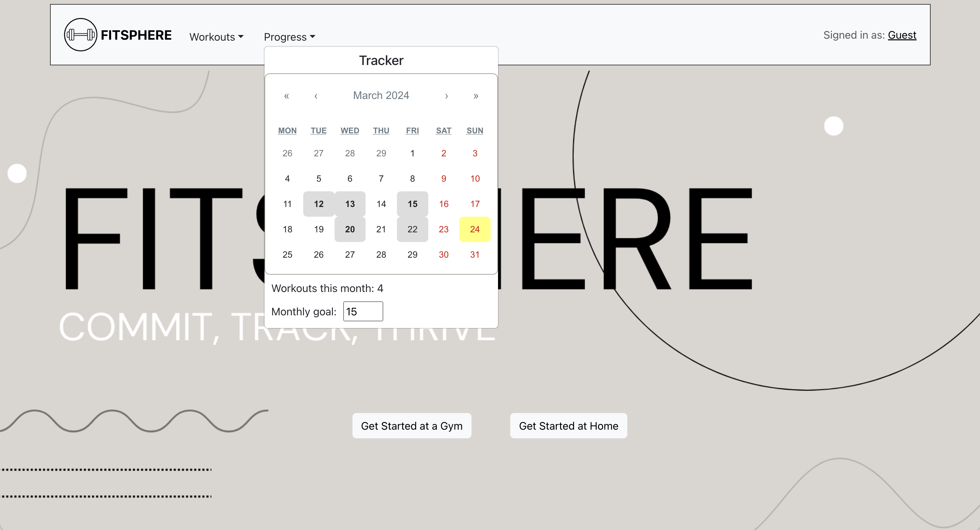
Task: Click the Tracker menu heading
Action: pyautogui.click(x=381, y=60)
